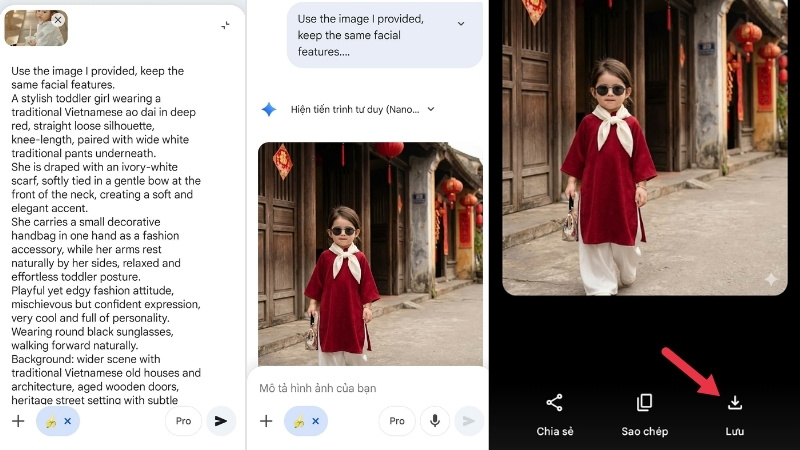Open the generated image in the chat response

pos(370,253)
